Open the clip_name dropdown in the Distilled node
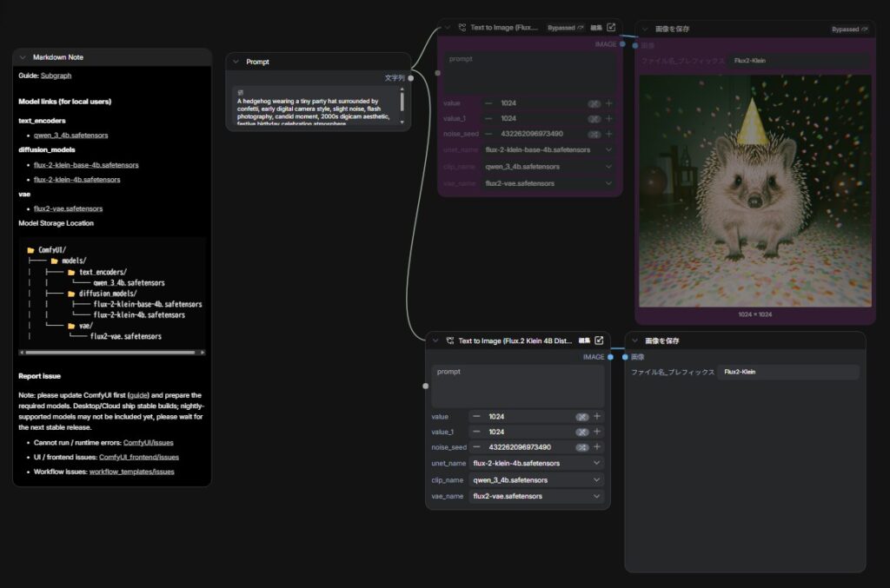The height and width of the screenshot is (588, 890). (535, 479)
